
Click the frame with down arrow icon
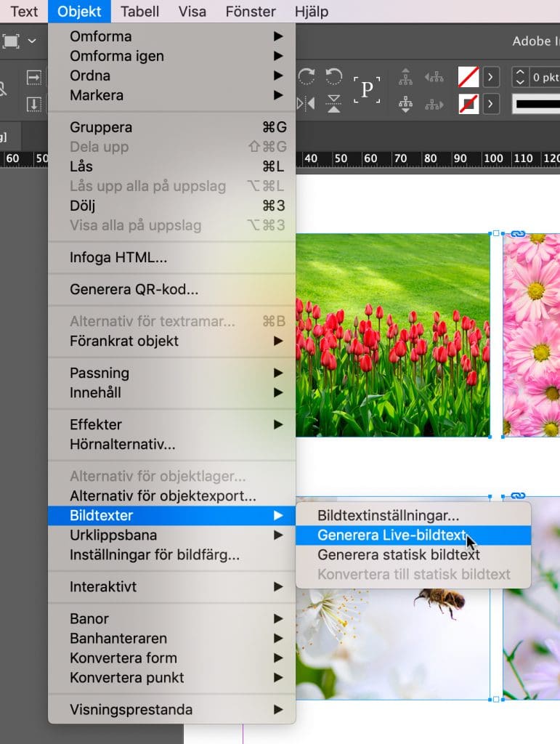tap(33, 104)
